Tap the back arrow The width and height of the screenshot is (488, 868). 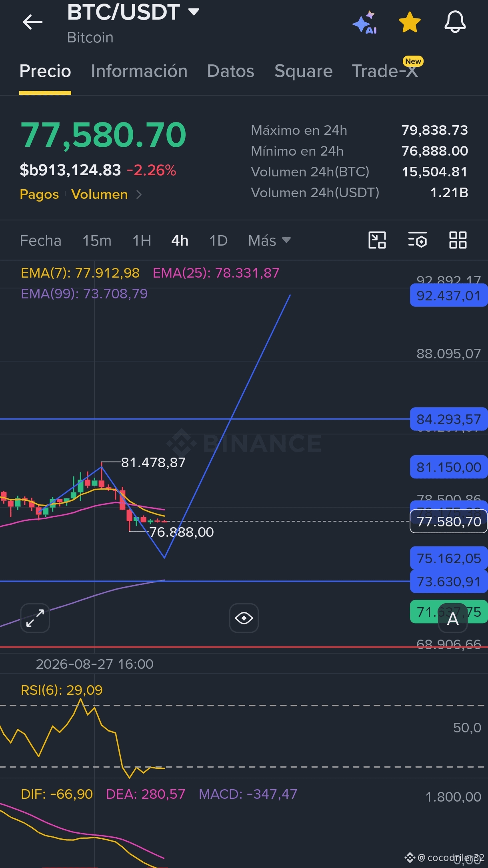(x=33, y=22)
